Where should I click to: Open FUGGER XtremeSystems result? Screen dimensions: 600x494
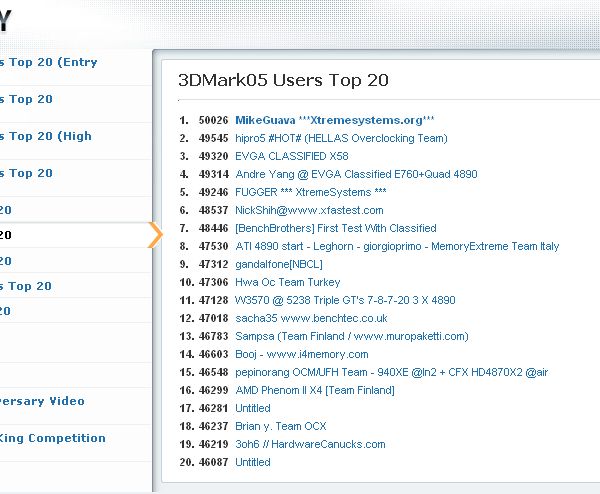(310, 192)
